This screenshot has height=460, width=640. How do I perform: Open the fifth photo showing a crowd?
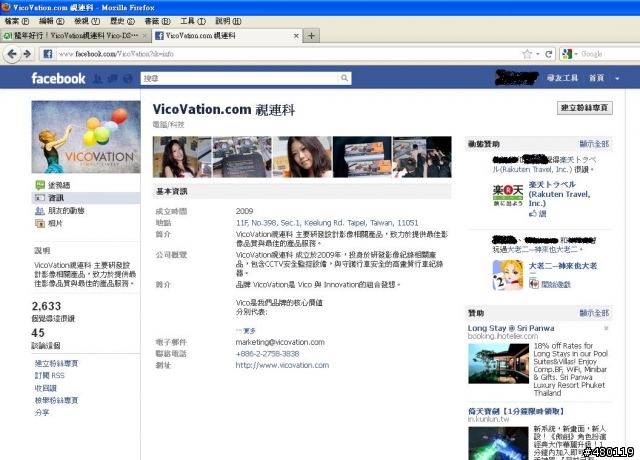(422, 157)
